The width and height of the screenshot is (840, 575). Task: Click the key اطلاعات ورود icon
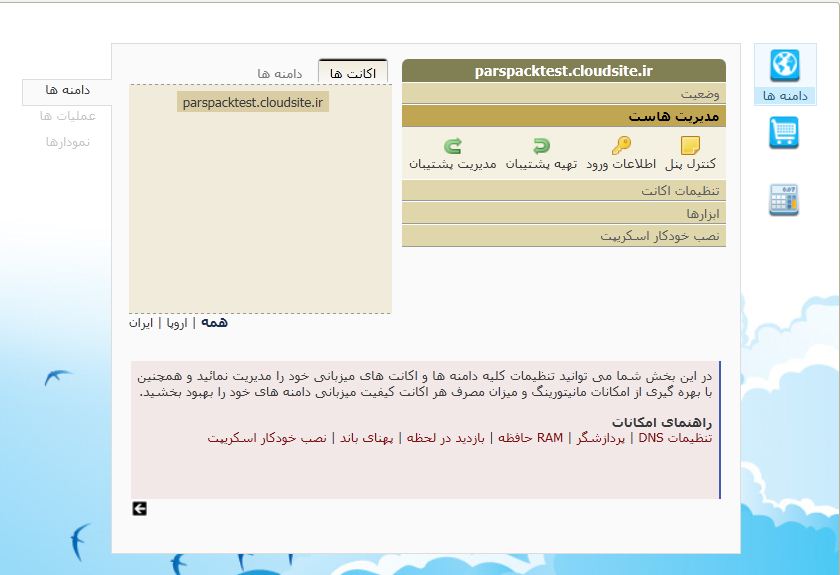coord(621,145)
